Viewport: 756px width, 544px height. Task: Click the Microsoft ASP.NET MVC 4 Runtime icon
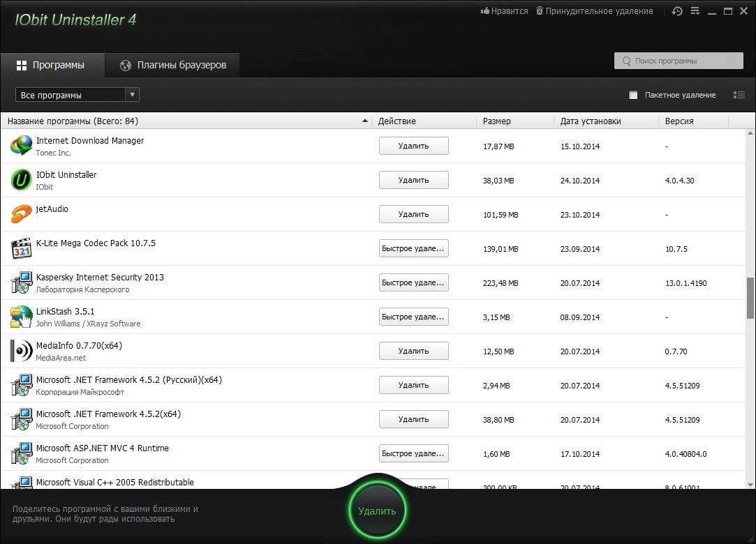click(x=21, y=453)
